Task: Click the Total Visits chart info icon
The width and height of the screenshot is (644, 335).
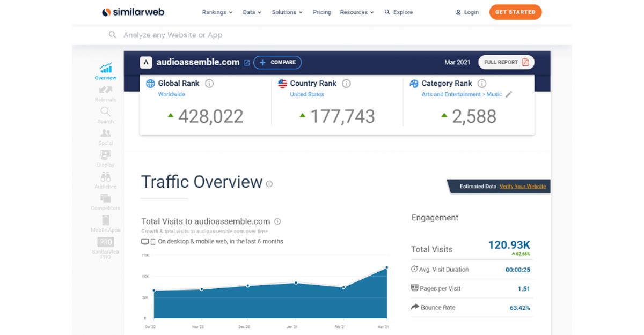Action: [277, 221]
